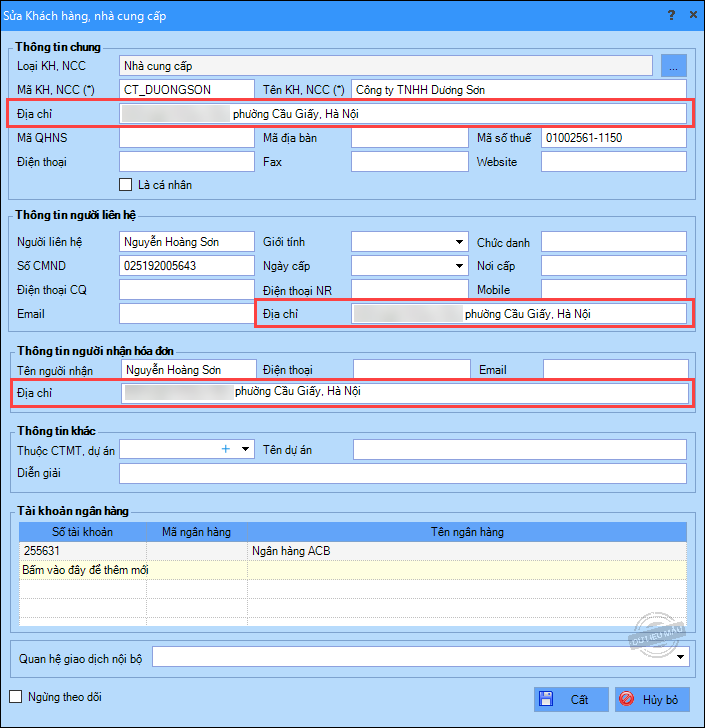
Task: Select account number cell 255631
Action: (x=83, y=551)
